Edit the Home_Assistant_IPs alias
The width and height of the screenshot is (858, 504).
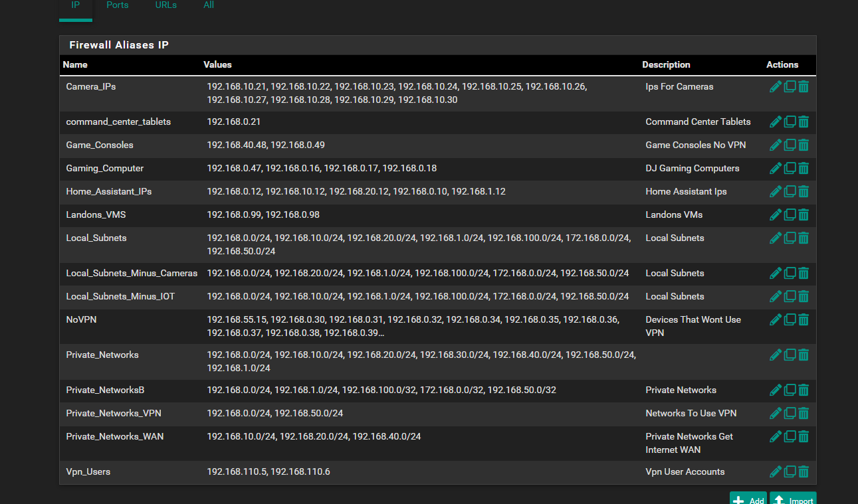775,191
